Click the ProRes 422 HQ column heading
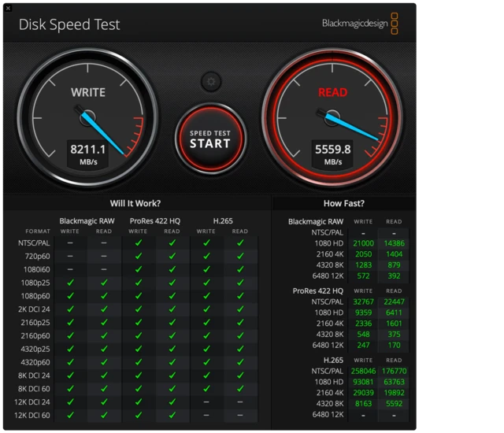The width and height of the screenshot is (504, 433). pos(155,221)
